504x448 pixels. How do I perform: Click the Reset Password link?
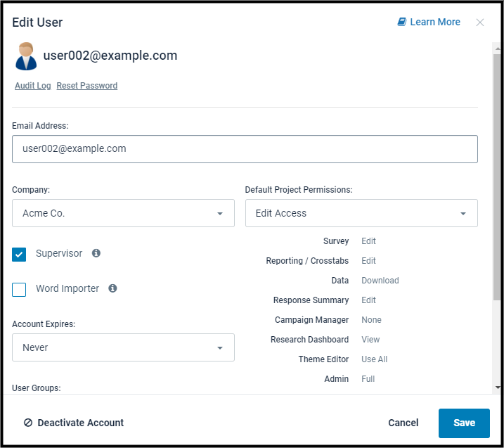click(86, 86)
